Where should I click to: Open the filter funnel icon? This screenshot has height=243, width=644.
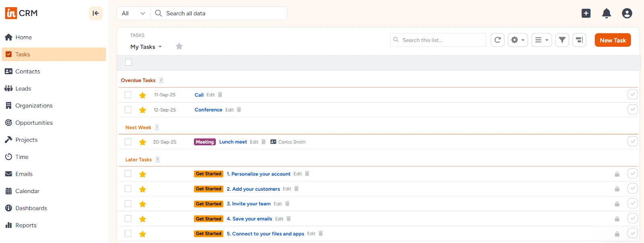(562, 40)
